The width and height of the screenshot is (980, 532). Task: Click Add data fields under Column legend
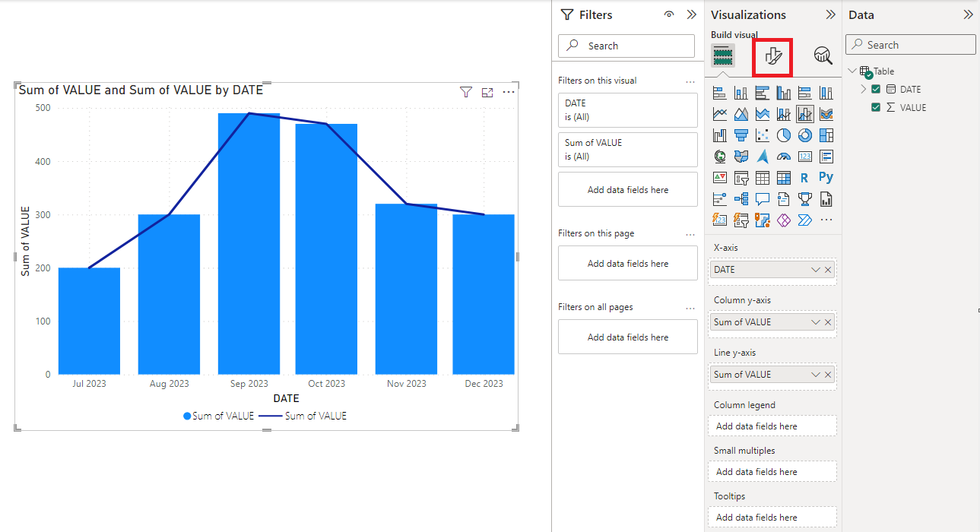tap(772, 426)
